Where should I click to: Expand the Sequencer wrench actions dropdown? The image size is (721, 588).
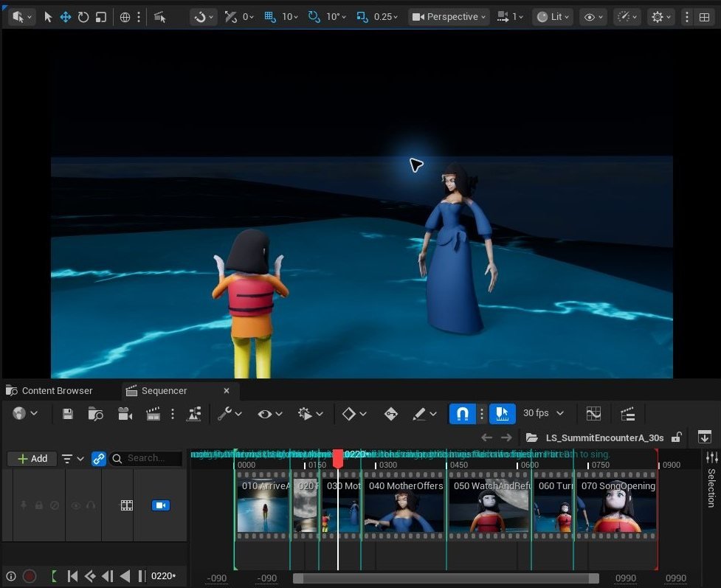pyautogui.click(x=230, y=414)
